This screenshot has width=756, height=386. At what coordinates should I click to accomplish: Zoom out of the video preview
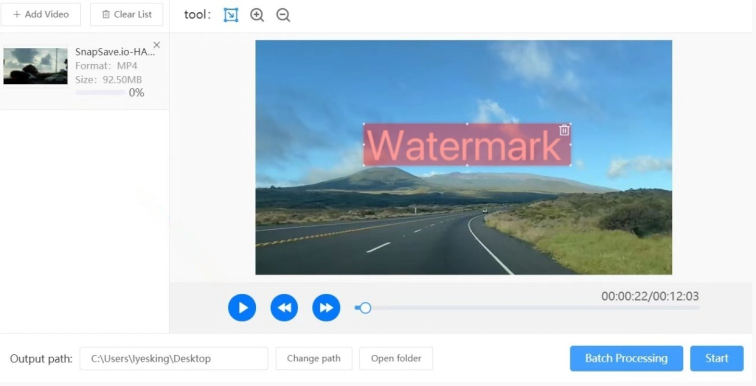coord(283,15)
